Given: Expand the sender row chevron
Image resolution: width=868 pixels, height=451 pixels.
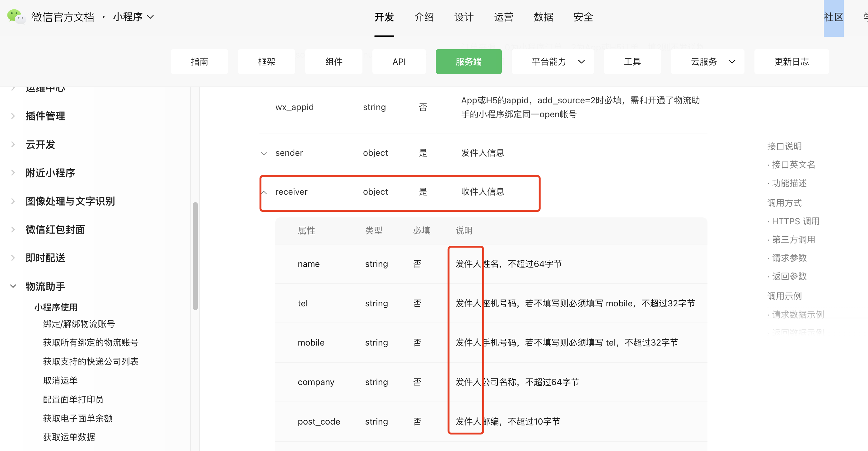Looking at the screenshot, I should tap(264, 154).
